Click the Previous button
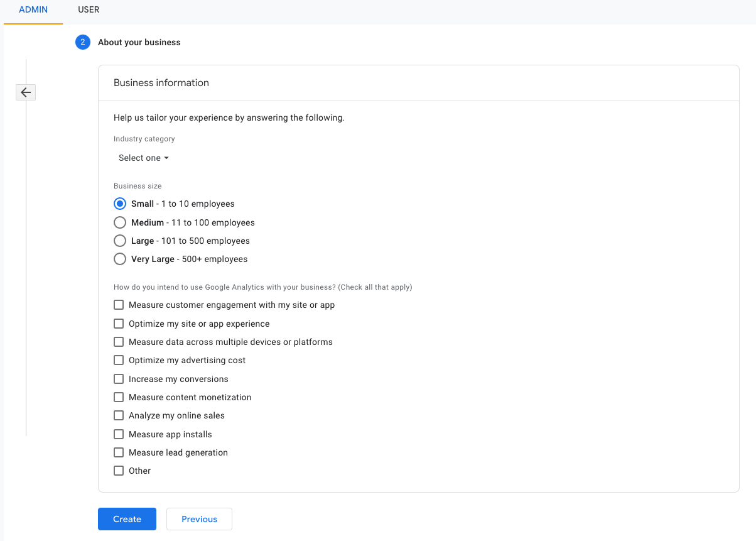The height and width of the screenshot is (541, 756). click(x=199, y=519)
